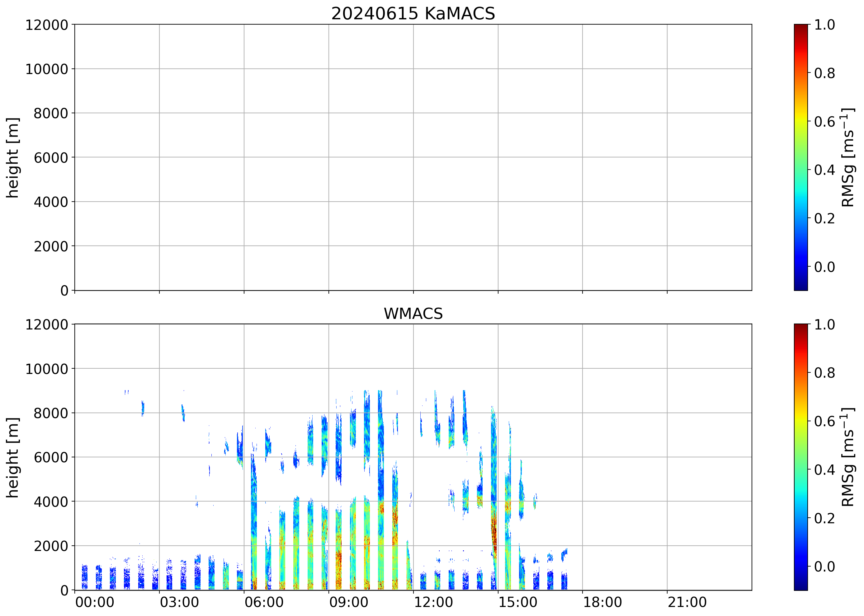The image size is (864, 616).
Task: Click the 15:00 time axis label
Action: click(518, 602)
